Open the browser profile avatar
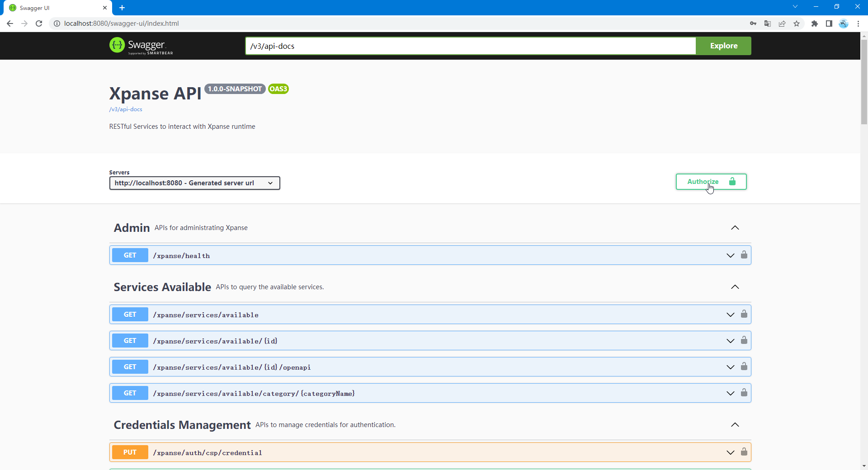Screen dimensions: 868x470 (x=844, y=23)
